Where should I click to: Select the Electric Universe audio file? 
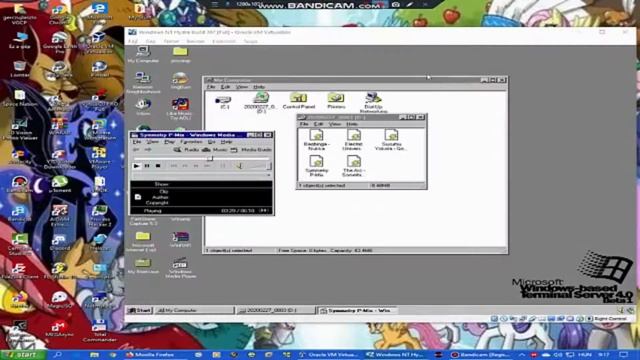pyautogui.click(x=353, y=140)
